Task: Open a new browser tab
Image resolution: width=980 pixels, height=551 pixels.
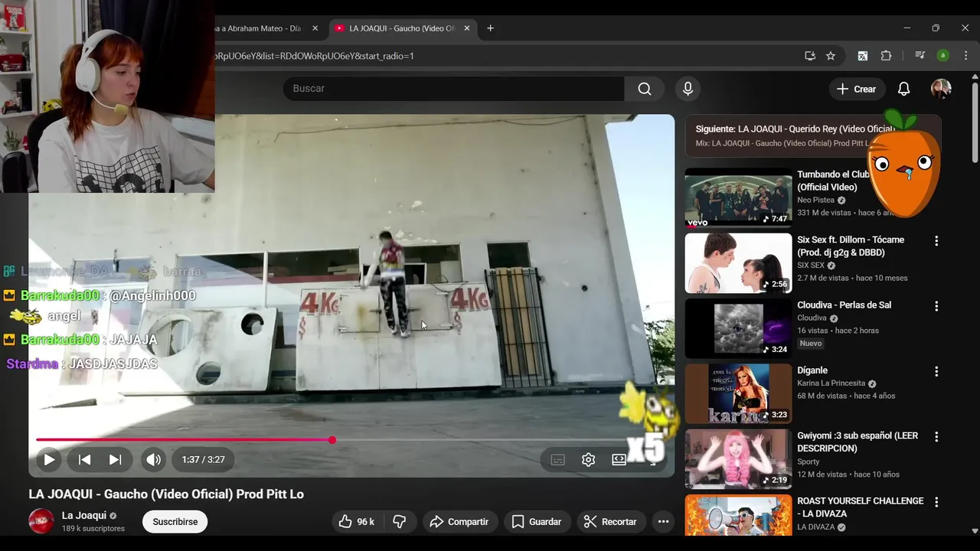Action: pos(490,28)
